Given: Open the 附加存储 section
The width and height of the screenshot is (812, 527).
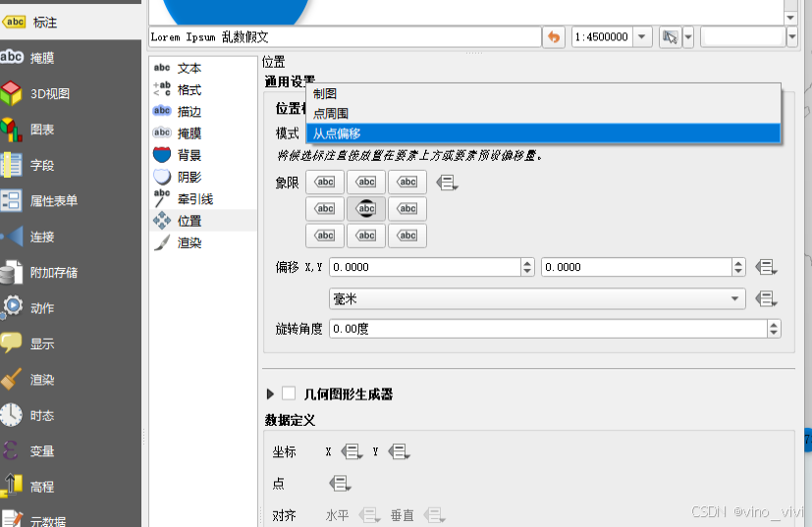Looking at the screenshot, I should point(70,272).
